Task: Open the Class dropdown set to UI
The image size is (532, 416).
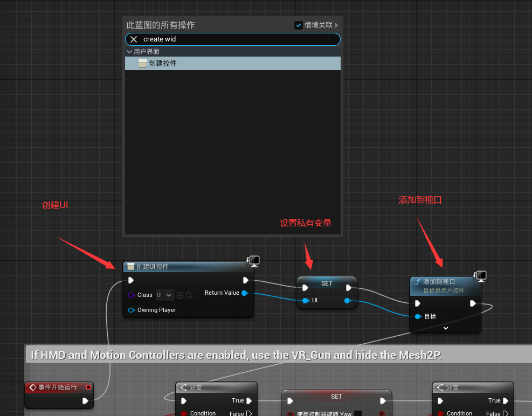Action: point(165,295)
